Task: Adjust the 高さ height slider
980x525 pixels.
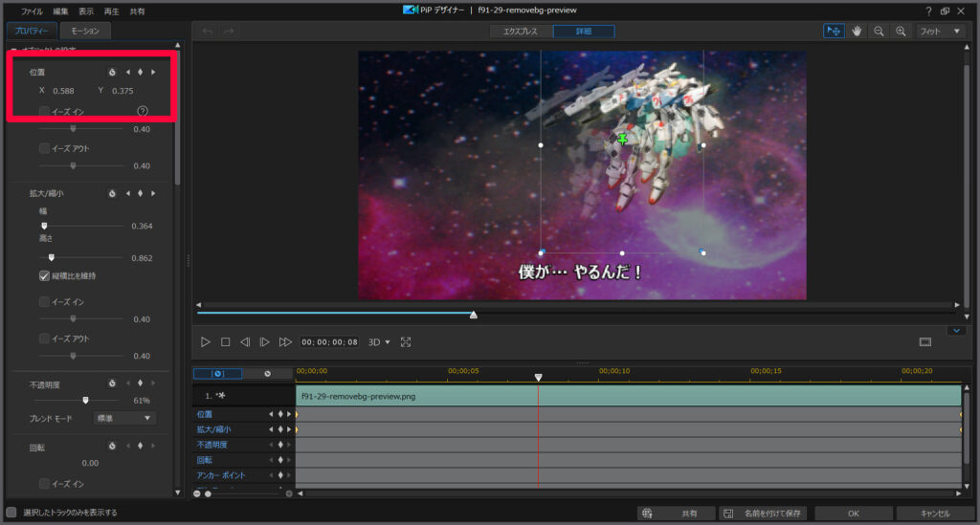Action: coord(52,257)
